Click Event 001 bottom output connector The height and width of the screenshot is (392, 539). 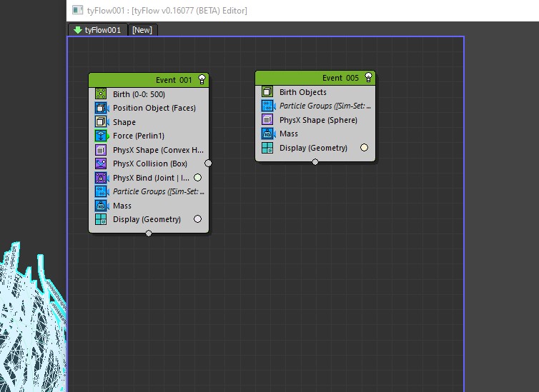(149, 233)
